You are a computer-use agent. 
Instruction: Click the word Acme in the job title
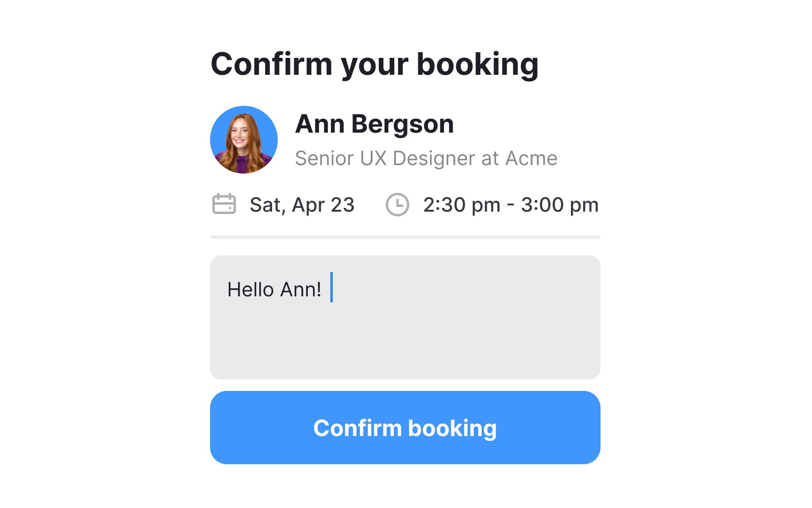point(531,159)
